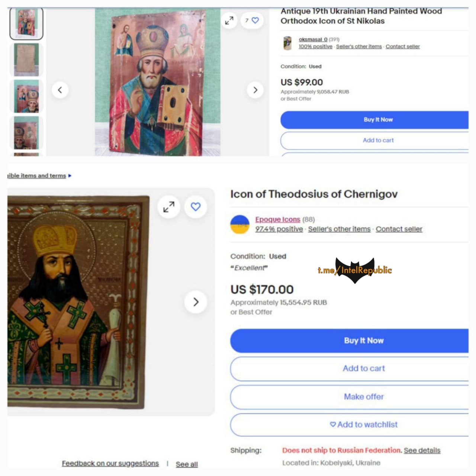Expand eligible items and terms arrow
Image resolution: width=476 pixels, height=476 pixels.
coord(70,176)
